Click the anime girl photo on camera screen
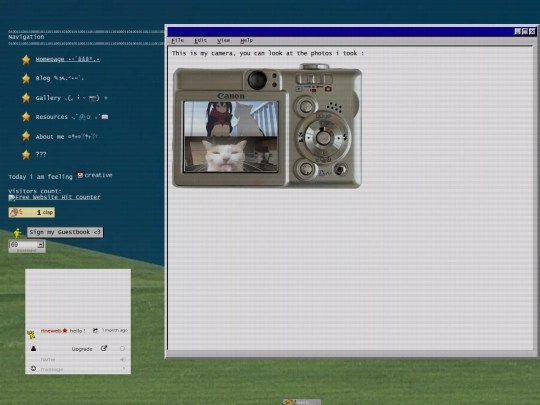This screenshot has width=540, height=405. 231,119
